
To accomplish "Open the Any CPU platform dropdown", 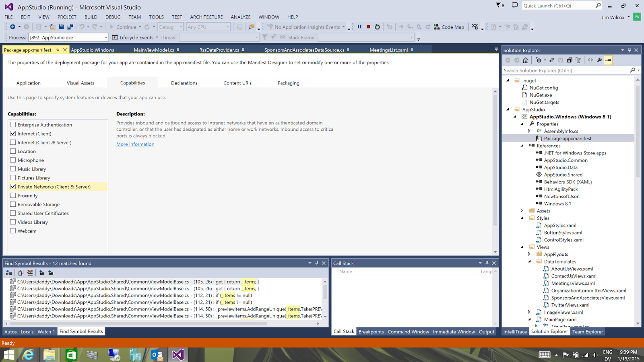I will [208, 27].
